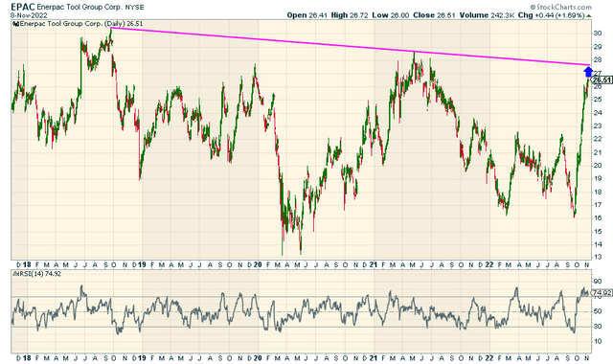Click year '19' on the RSI panel time axis
Viewport: 613px width, 364px height.
pyautogui.click(x=142, y=357)
